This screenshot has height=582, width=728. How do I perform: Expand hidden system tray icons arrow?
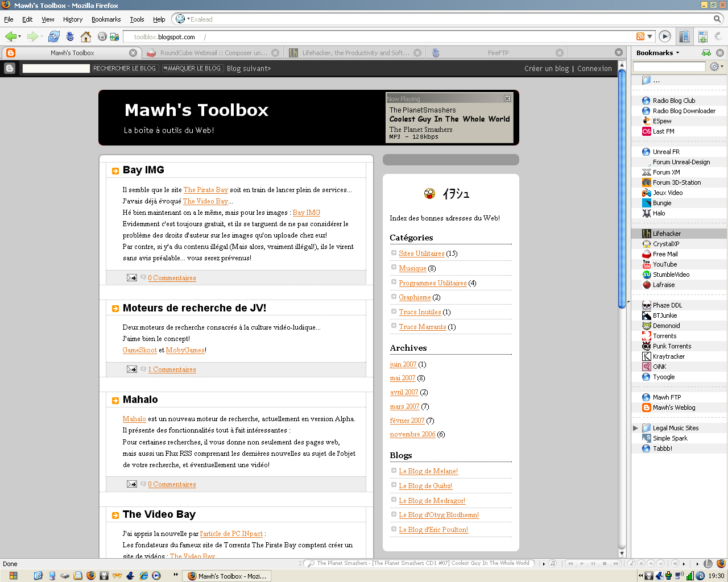pyautogui.click(x=641, y=576)
